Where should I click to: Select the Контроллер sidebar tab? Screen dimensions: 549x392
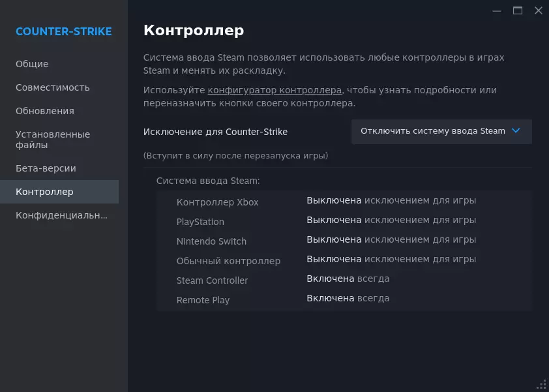click(x=44, y=192)
